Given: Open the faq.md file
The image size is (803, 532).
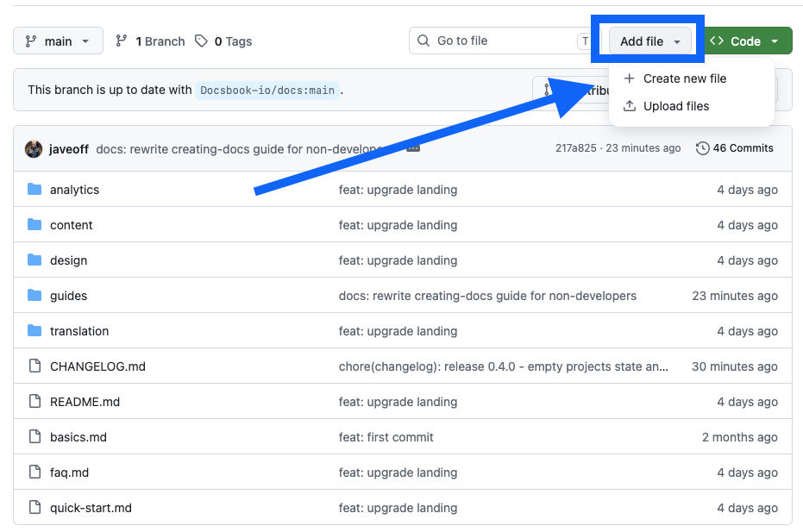Looking at the screenshot, I should pos(69,473).
